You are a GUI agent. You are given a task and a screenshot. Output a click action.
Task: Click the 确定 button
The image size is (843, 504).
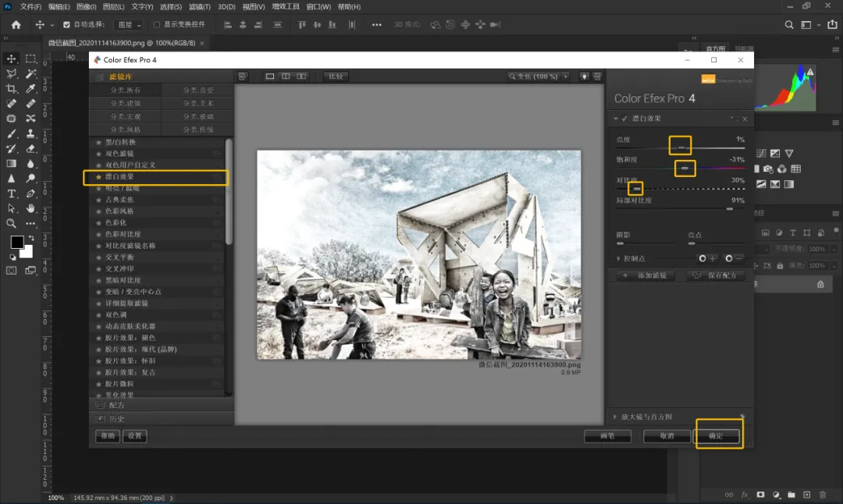coord(716,436)
